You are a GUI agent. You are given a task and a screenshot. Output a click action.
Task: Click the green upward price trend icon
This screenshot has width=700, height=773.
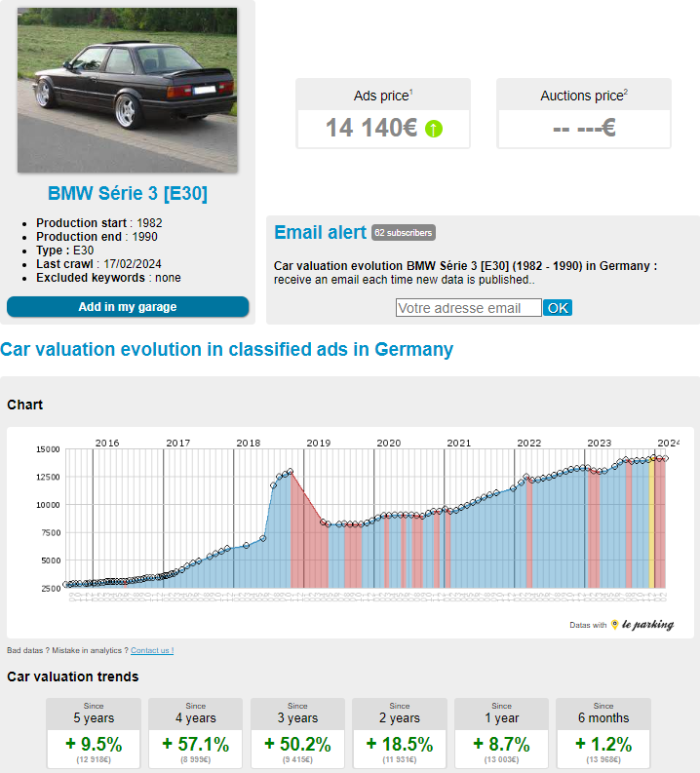pos(434,129)
